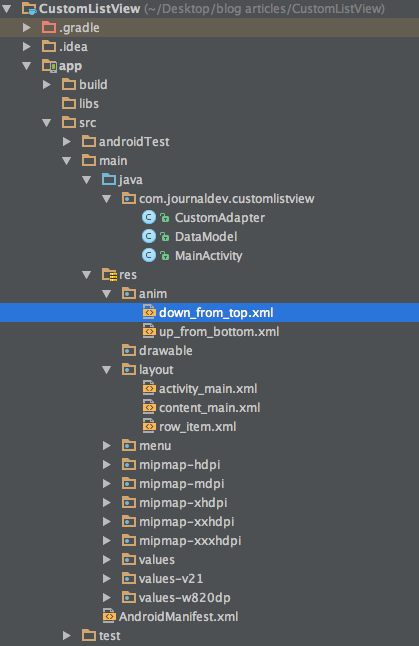419x646 pixels.
Task: Open content_main.xml layout file
Action: (x=210, y=408)
